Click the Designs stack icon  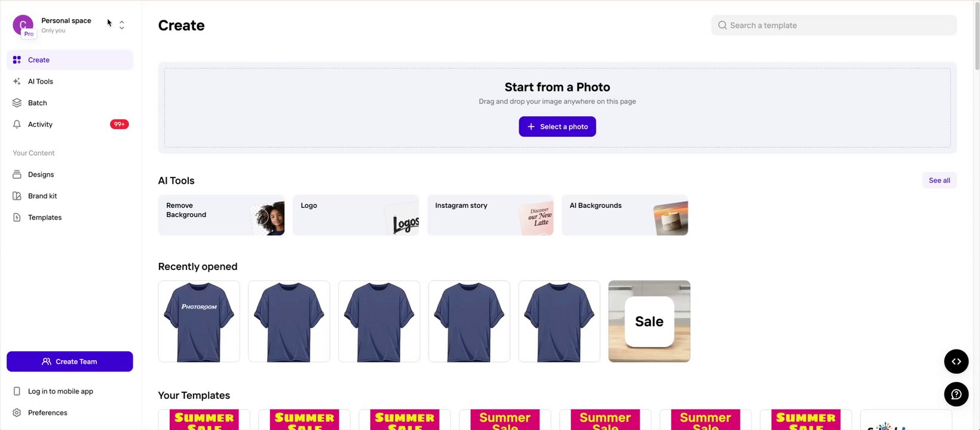tap(17, 174)
